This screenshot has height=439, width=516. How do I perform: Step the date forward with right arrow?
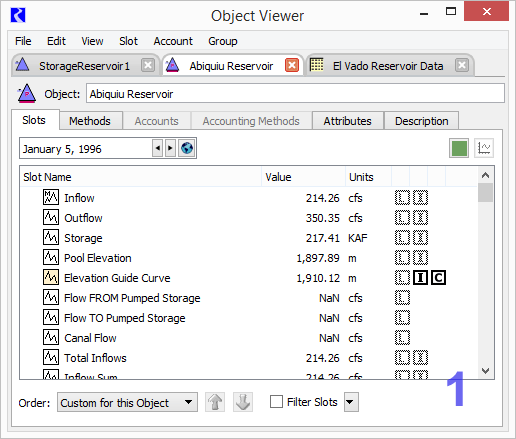[170, 148]
